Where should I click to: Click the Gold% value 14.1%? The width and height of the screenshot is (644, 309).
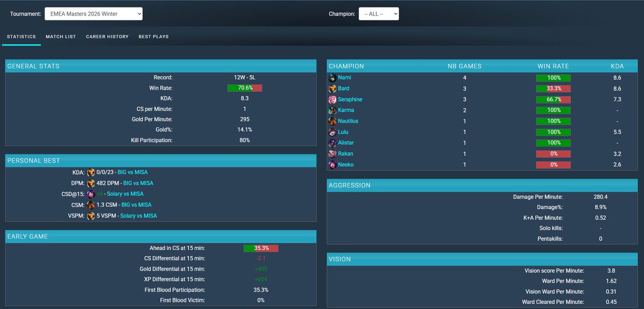245,130
